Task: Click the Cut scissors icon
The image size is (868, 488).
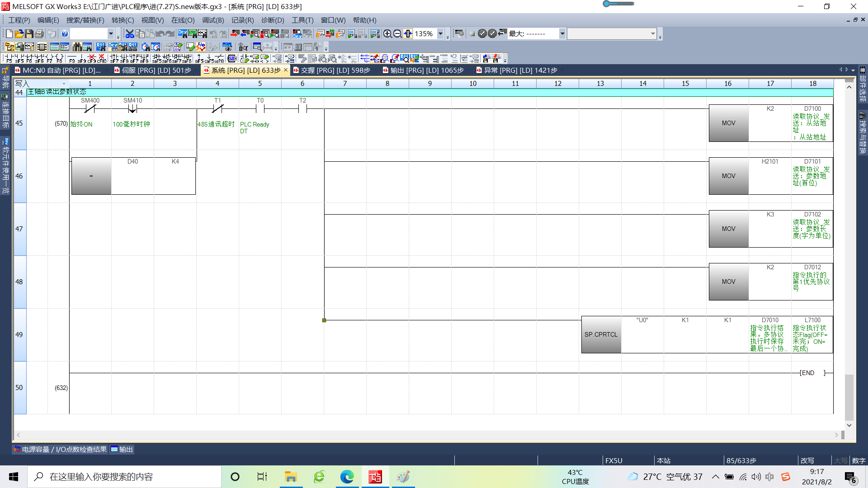Action: 130,34
